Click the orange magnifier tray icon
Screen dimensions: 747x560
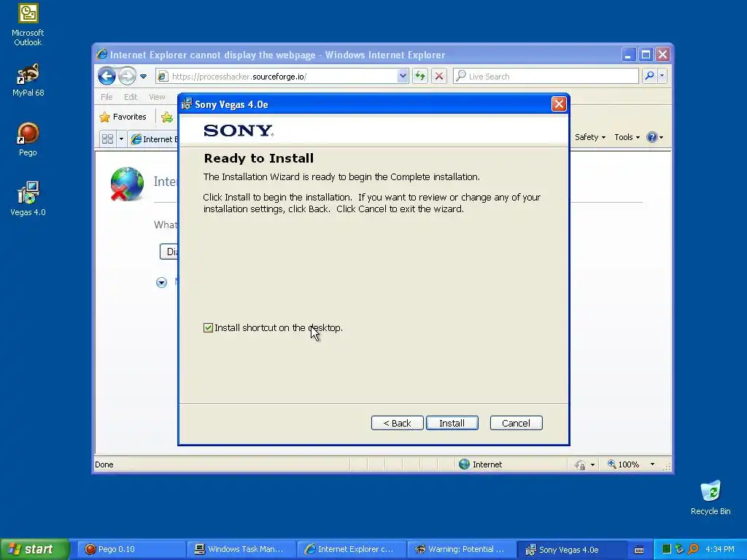tap(693, 549)
